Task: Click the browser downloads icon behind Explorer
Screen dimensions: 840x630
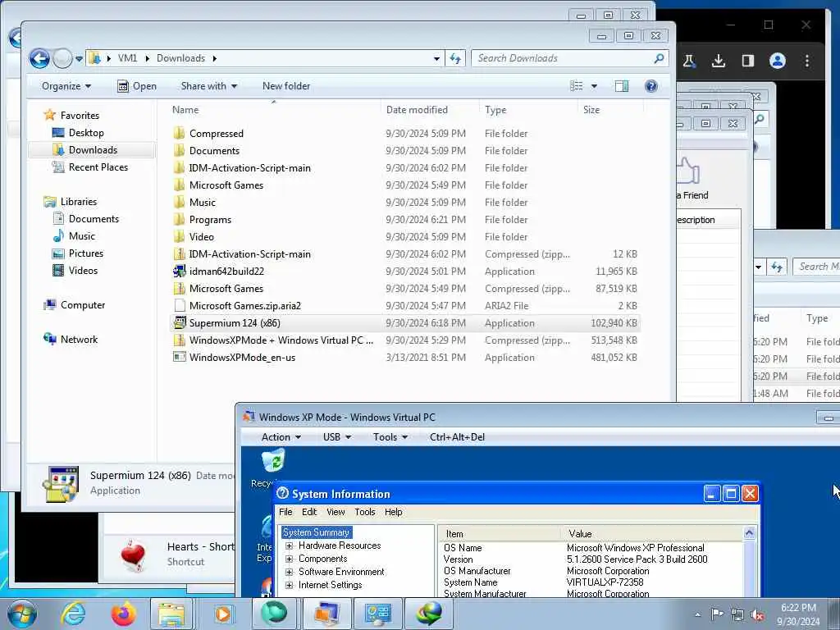Action: 719,61
